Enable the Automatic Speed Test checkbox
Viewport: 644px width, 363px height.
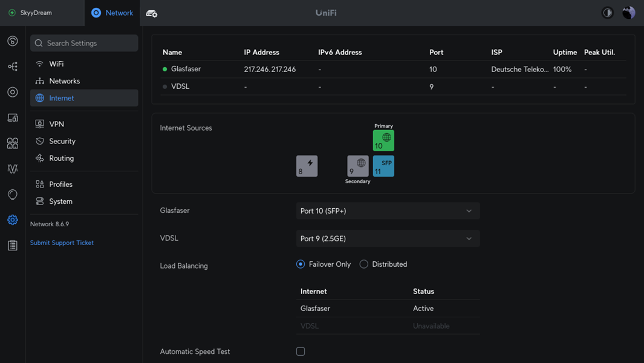point(301,352)
